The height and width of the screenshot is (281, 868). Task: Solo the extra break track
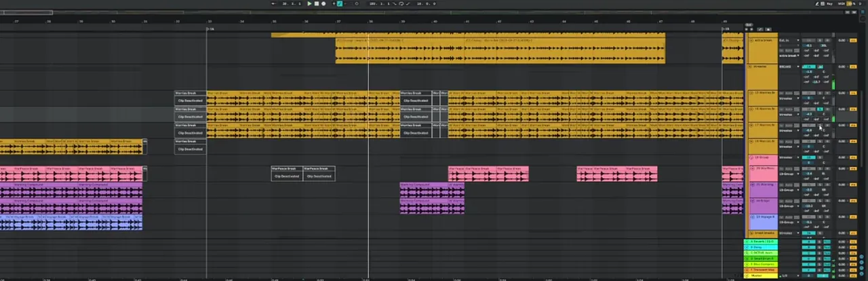(819, 41)
